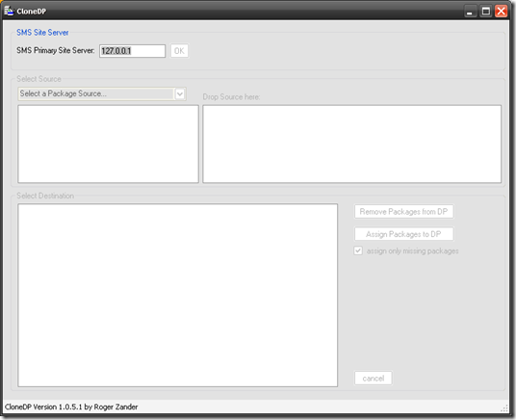Screen dimensions: 516x420
Task: Click the CloneDP version status bar text
Action: [71, 407]
